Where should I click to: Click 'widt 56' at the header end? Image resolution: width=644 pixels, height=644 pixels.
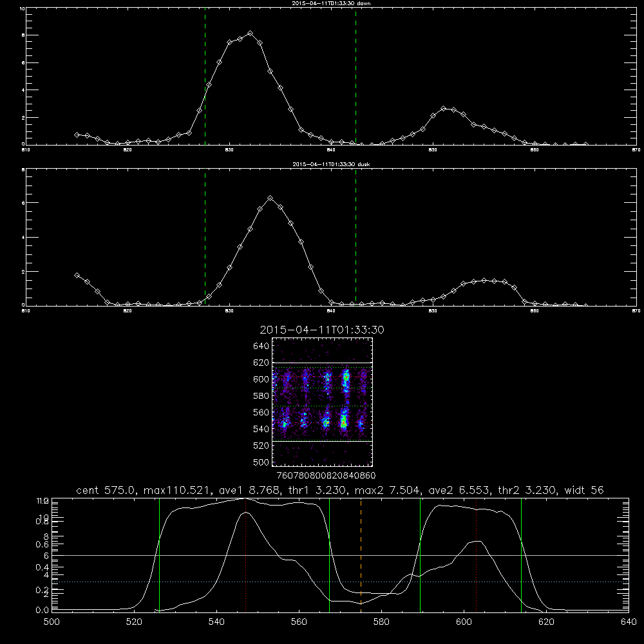(x=584, y=490)
